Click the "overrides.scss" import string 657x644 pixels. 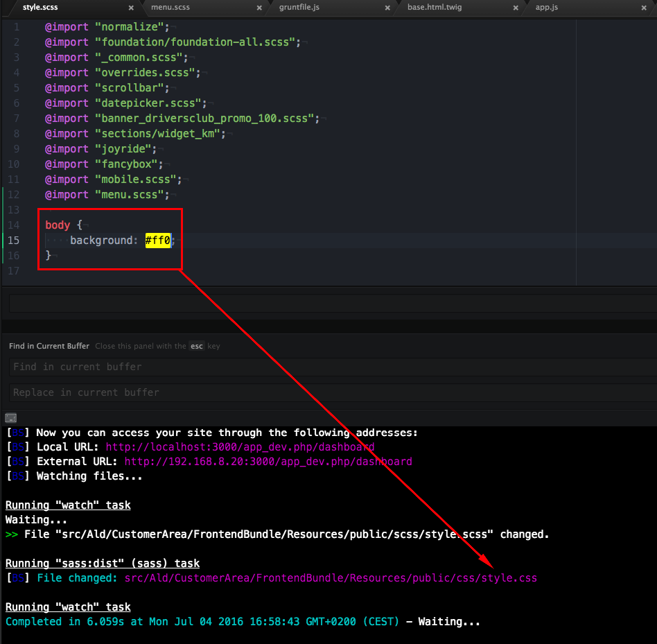coord(145,73)
